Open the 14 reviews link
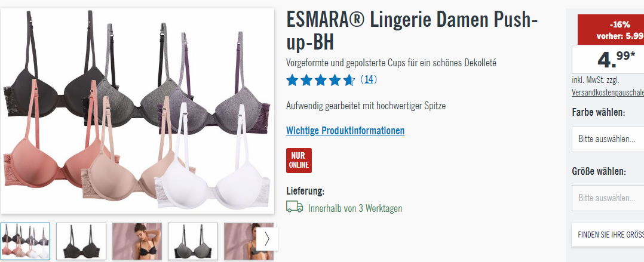This screenshot has height=262, width=644. point(369,79)
